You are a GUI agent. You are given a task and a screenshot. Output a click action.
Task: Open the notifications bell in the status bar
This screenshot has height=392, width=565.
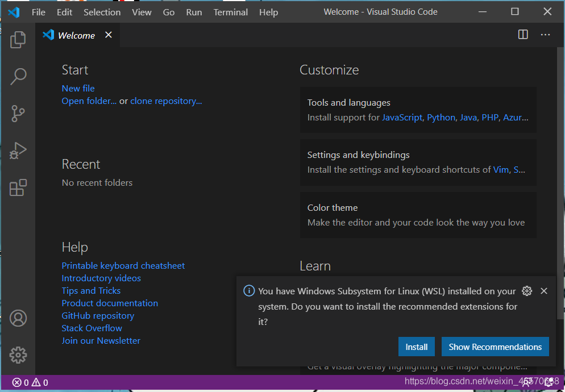(x=550, y=382)
